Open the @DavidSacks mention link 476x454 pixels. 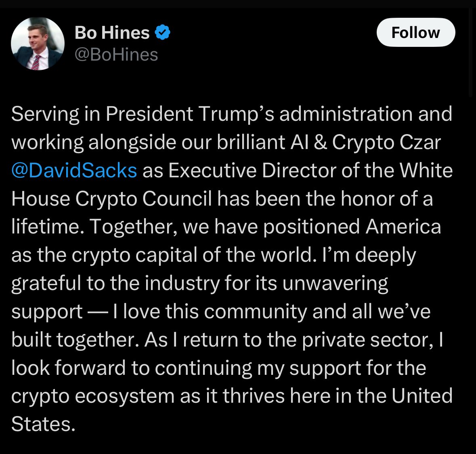[x=74, y=170]
